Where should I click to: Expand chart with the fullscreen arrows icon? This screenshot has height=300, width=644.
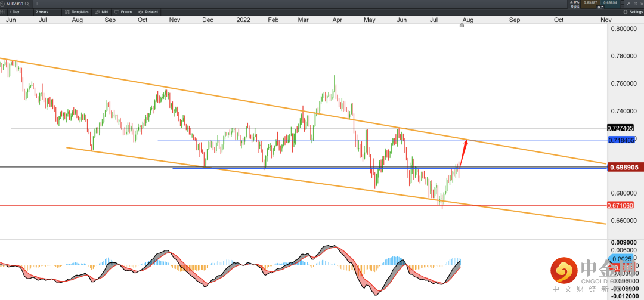tap(628, 4)
